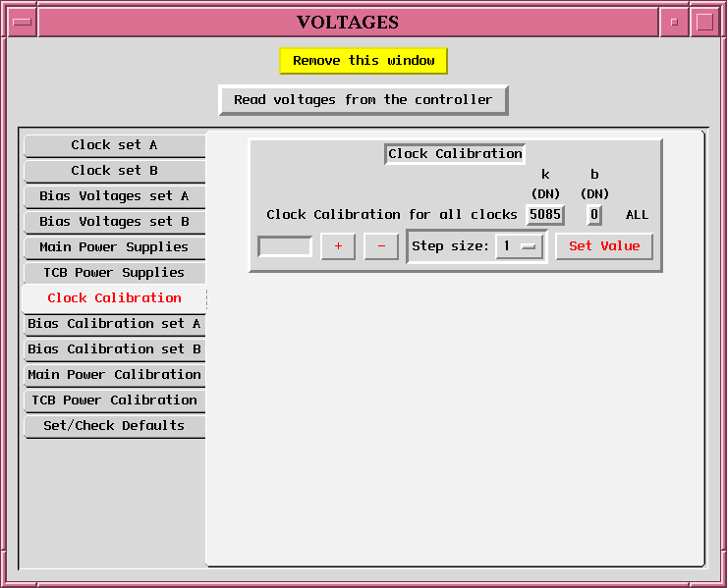
Task: Open the window menu in the title bar
Action: (x=22, y=22)
